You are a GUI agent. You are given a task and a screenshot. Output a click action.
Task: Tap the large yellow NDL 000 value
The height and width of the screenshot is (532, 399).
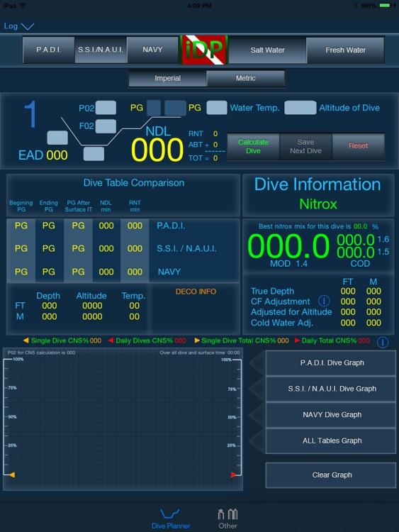[157, 150]
